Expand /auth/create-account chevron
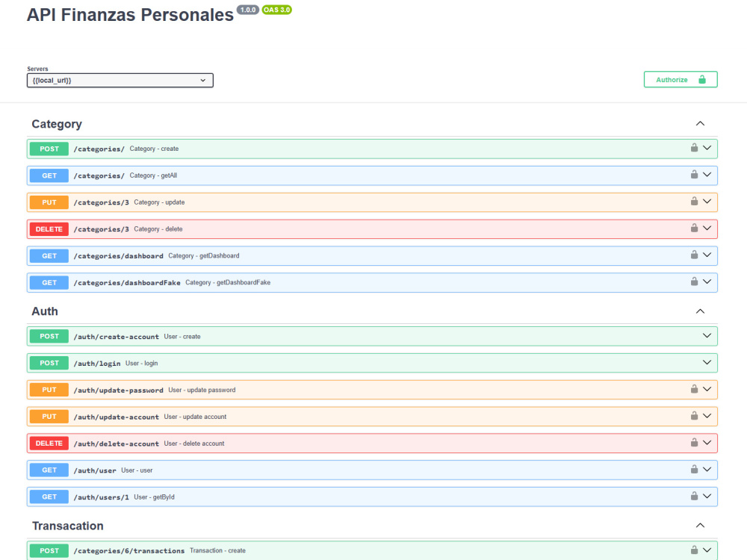The image size is (747, 560). (707, 336)
